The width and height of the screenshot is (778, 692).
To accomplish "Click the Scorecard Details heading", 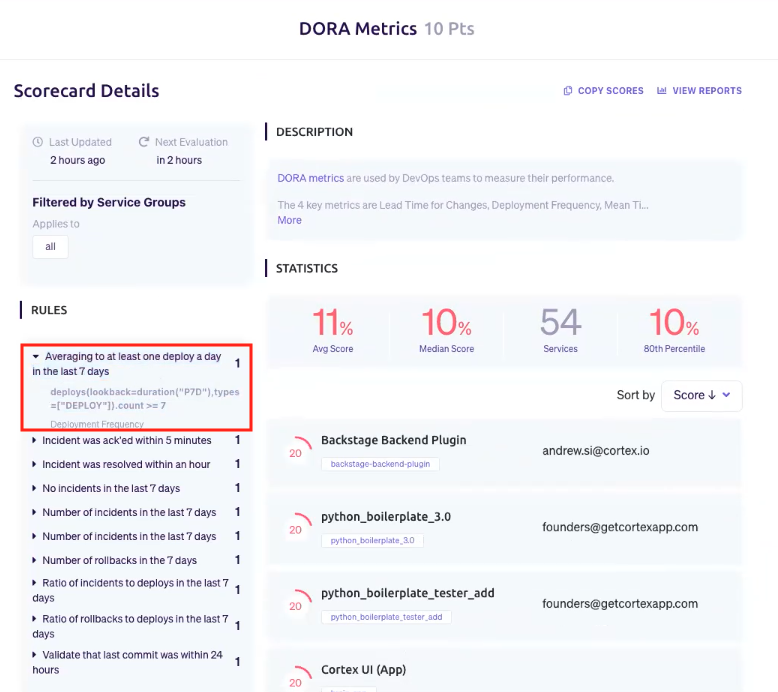I will [86, 91].
